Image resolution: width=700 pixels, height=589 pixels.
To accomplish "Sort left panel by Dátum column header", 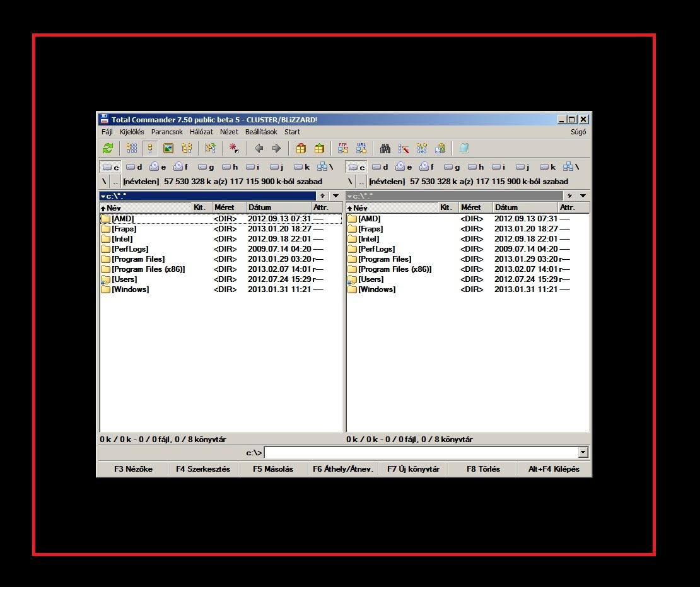I will pos(279,207).
